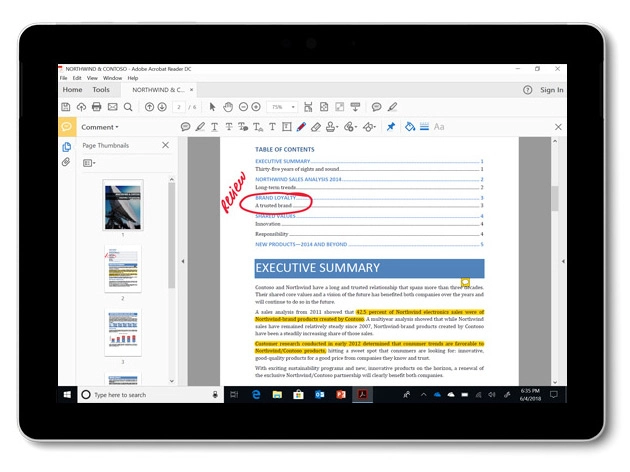Go to previous page with up arrow

[149, 107]
